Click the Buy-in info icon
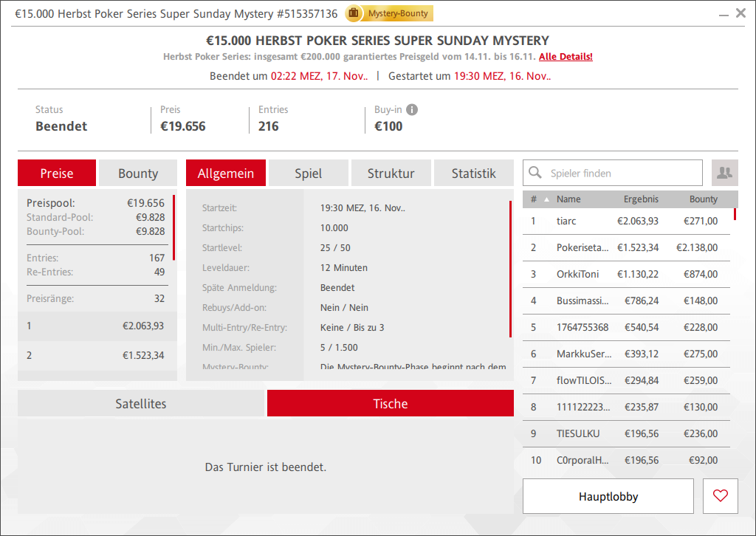Viewport: 756px width, 536px height. (412, 110)
